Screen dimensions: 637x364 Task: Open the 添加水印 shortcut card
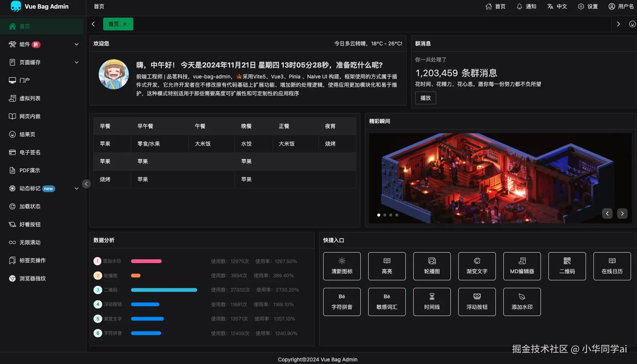522,302
